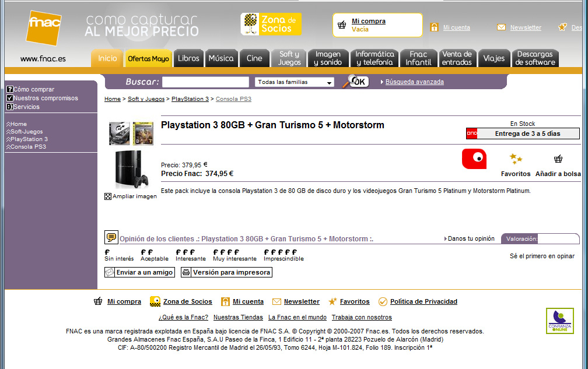The width and height of the screenshot is (588, 369).
Task: Click the Gran Turismo game cover thumbnail
Action: point(119,133)
